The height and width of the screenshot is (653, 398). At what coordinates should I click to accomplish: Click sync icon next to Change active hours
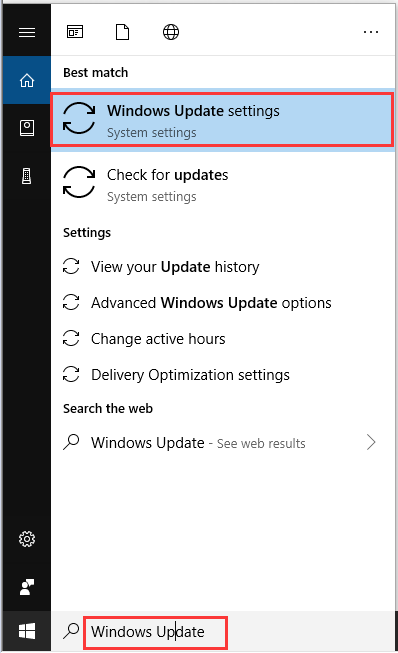(71, 338)
